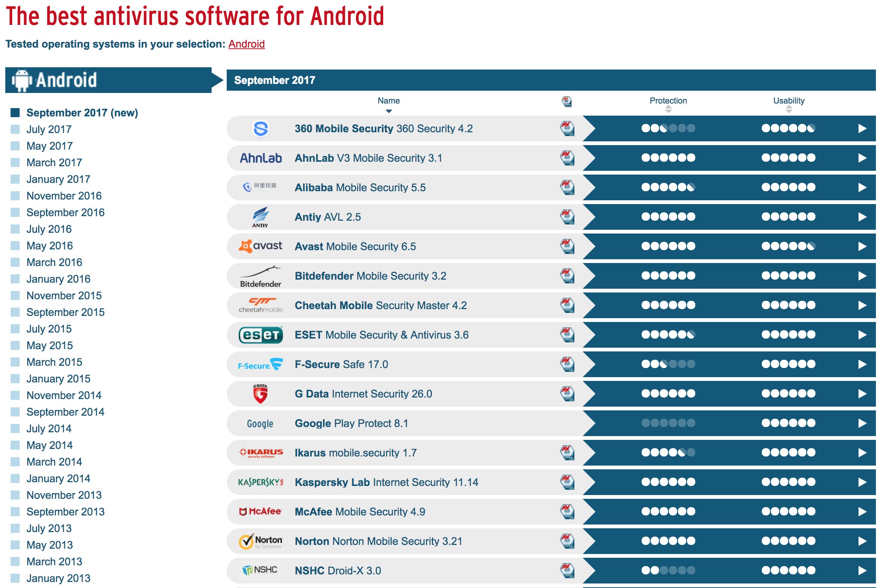This screenshot has width=888, height=588.
Task: Click the Kaspersky logo
Action: pos(260,482)
